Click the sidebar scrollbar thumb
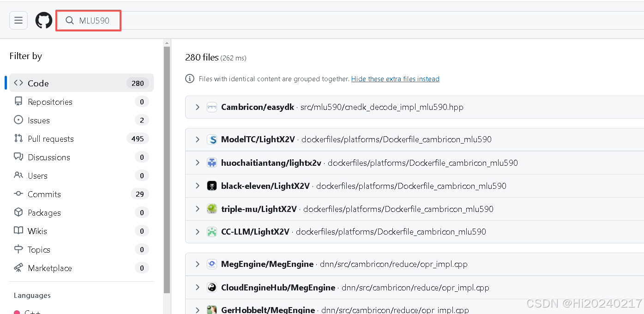Viewport: 644px width, 314px height. pyautogui.click(x=167, y=170)
